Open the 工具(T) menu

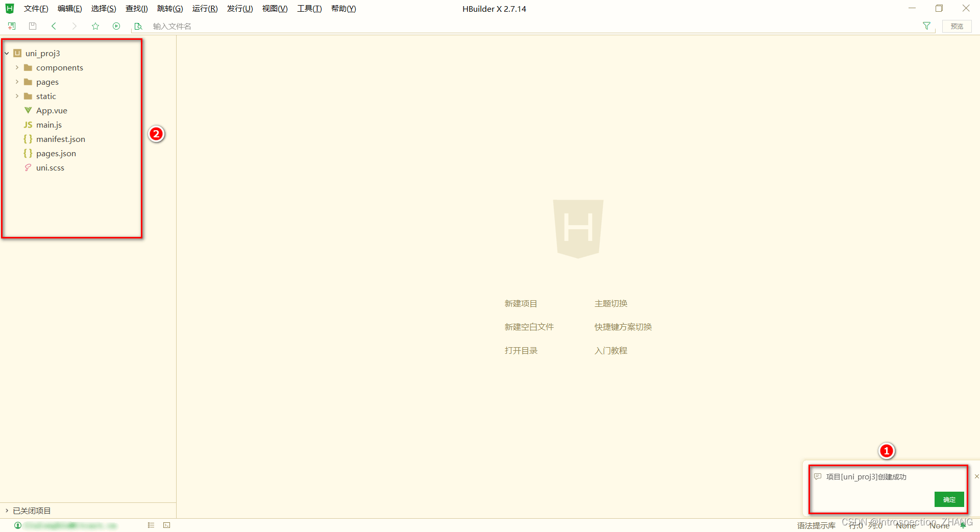click(309, 9)
